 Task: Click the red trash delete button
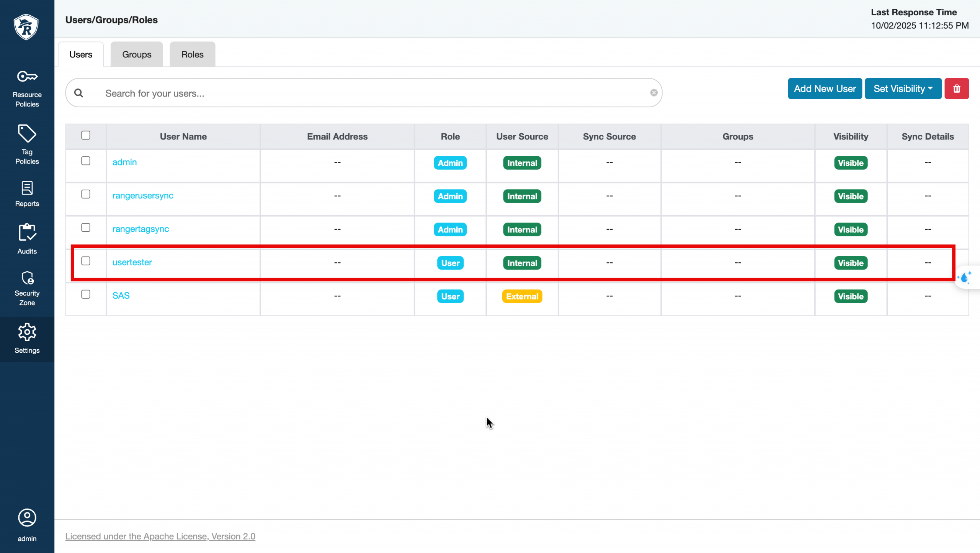tap(956, 89)
